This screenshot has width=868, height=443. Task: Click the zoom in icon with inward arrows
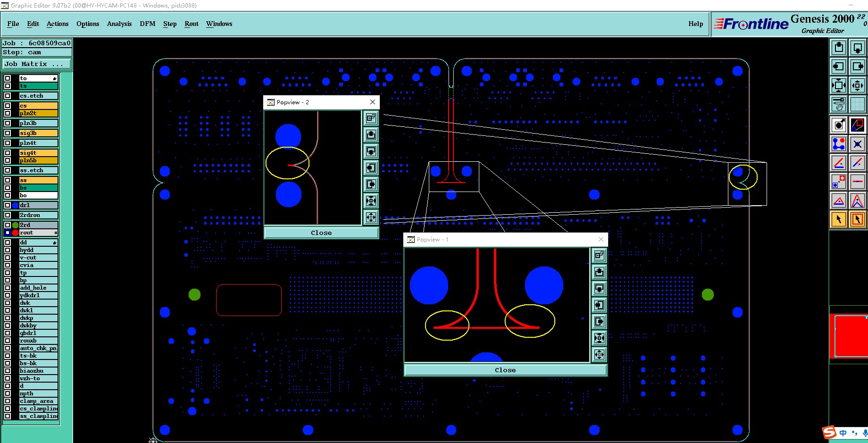click(839, 85)
